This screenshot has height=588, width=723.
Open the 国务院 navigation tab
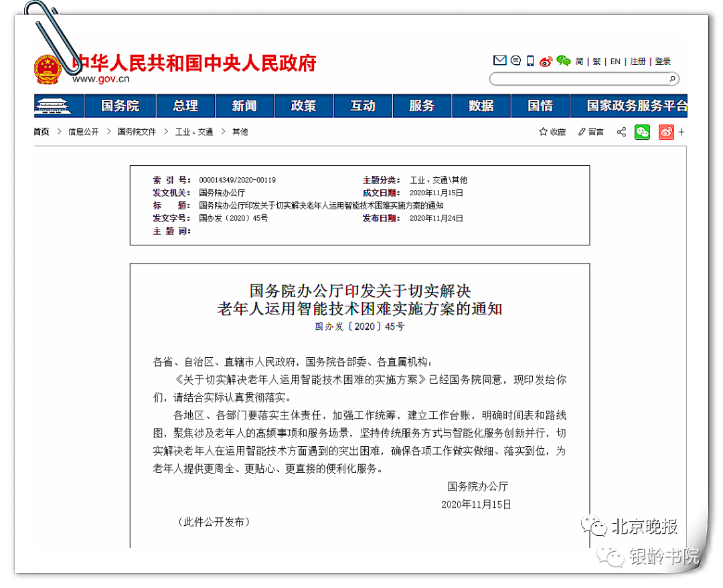(120, 106)
